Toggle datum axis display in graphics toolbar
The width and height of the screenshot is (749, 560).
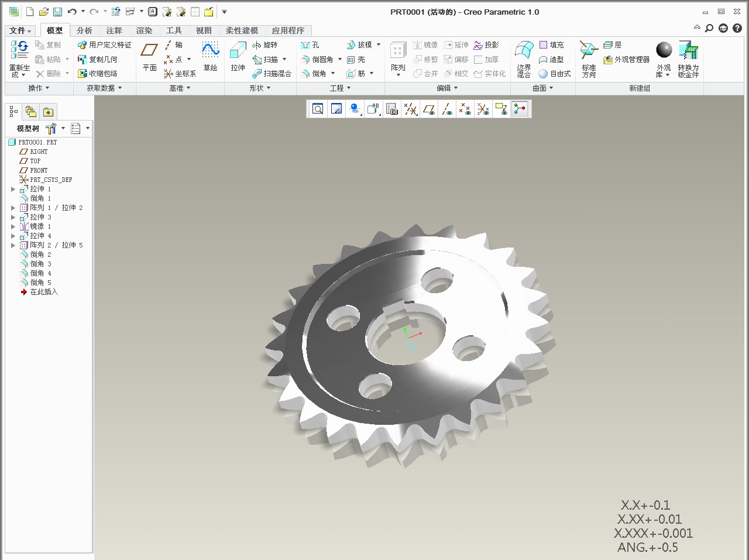(447, 109)
